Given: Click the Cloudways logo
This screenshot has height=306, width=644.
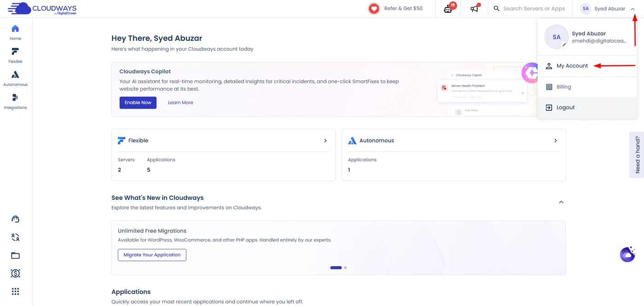Looking at the screenshot, I should coord(42,8).
